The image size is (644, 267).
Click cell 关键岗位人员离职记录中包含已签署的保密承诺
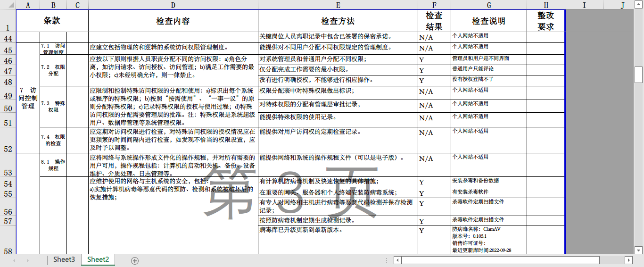pyautogui.click(x=338, y=37)
